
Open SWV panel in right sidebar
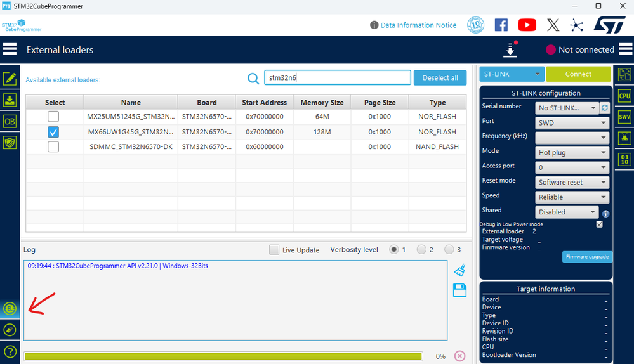click(x=624, y=117)
